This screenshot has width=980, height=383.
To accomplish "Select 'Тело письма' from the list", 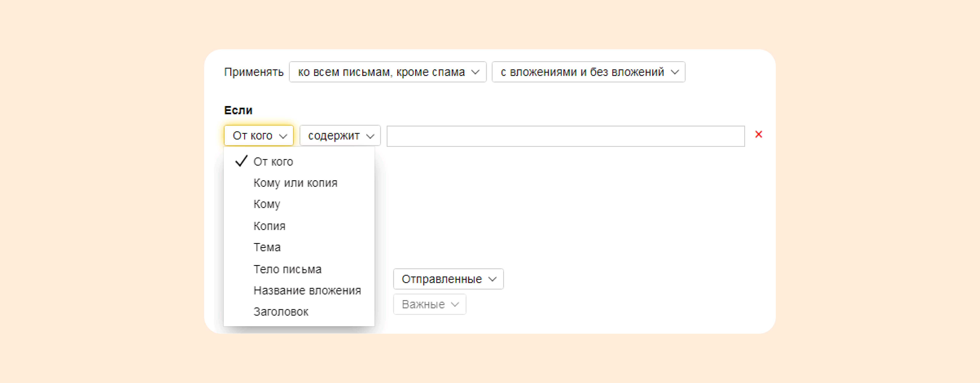I will [299, 269].
